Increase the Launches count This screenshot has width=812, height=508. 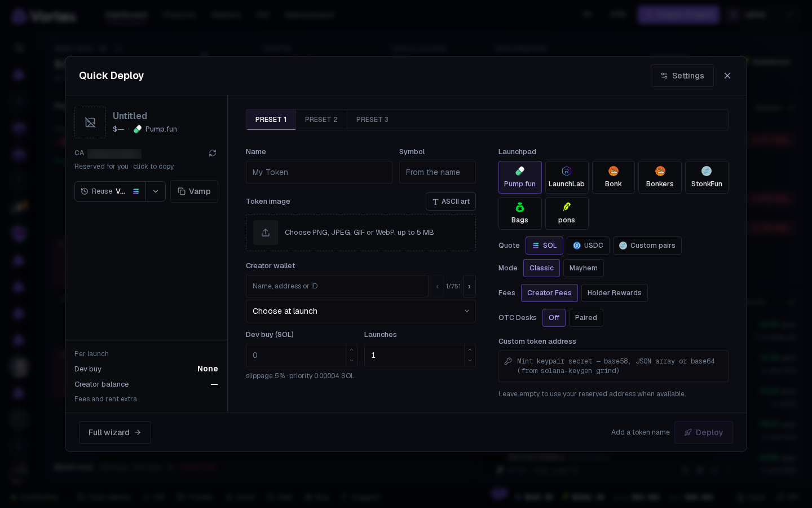coord(470,350)
